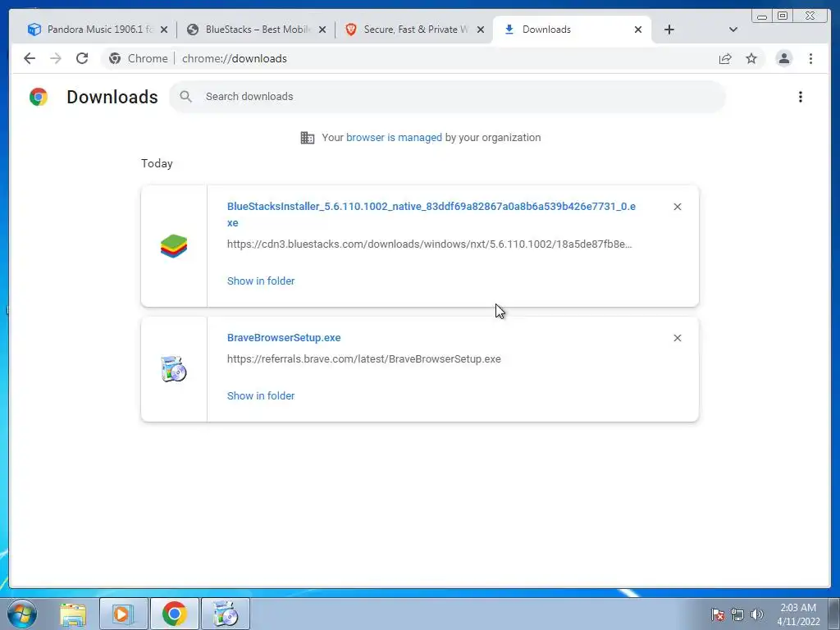Remove BraveBrowserSetup.exe from the downloads list
Screen dimensions: 840x630
point(677,338)
